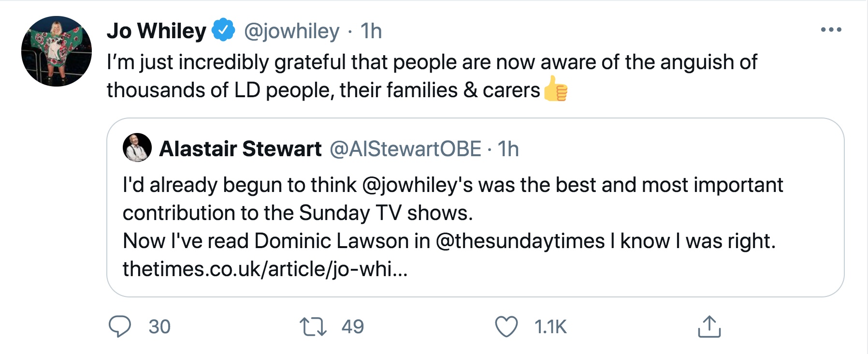Click the @AlStewartOBE handle
The image size is (868, 354).
(x=405, y=148)
